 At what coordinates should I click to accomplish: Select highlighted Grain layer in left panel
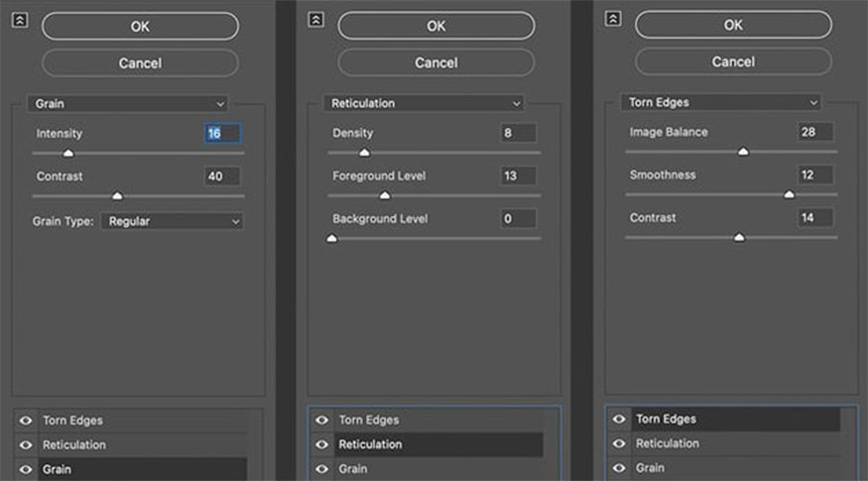[x=143, y=469]
